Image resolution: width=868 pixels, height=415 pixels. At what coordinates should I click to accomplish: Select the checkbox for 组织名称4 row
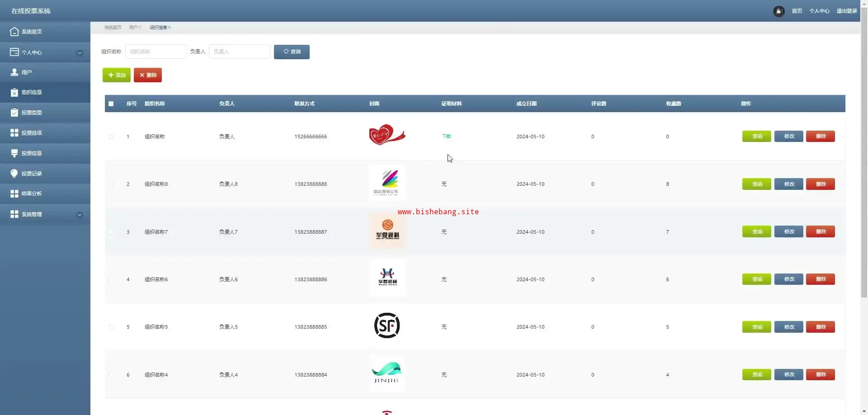click(x=111, y=375)
